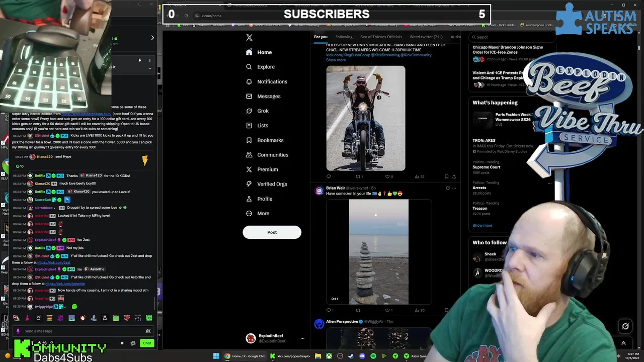
Task: Open the Windows Start menu
Action: coord(216,356)
